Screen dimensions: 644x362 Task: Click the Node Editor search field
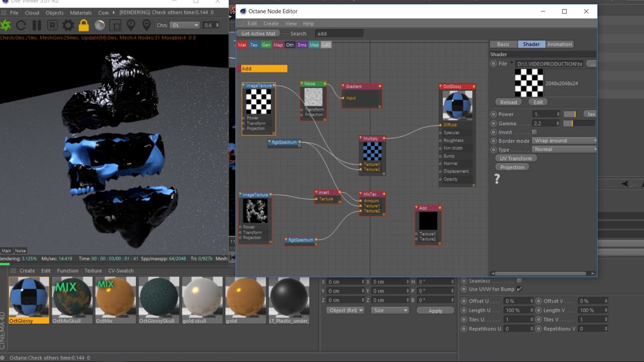(x=339, y=34)
